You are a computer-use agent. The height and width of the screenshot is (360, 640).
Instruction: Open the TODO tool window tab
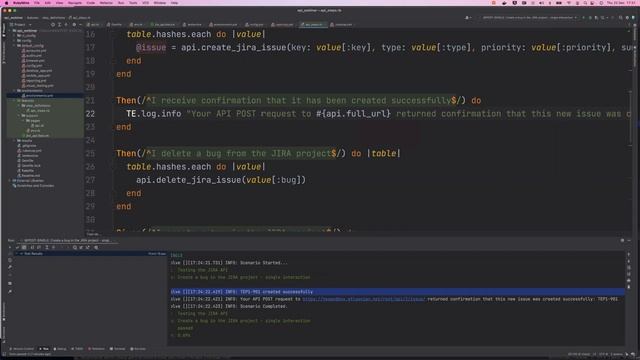pos(77,349)
